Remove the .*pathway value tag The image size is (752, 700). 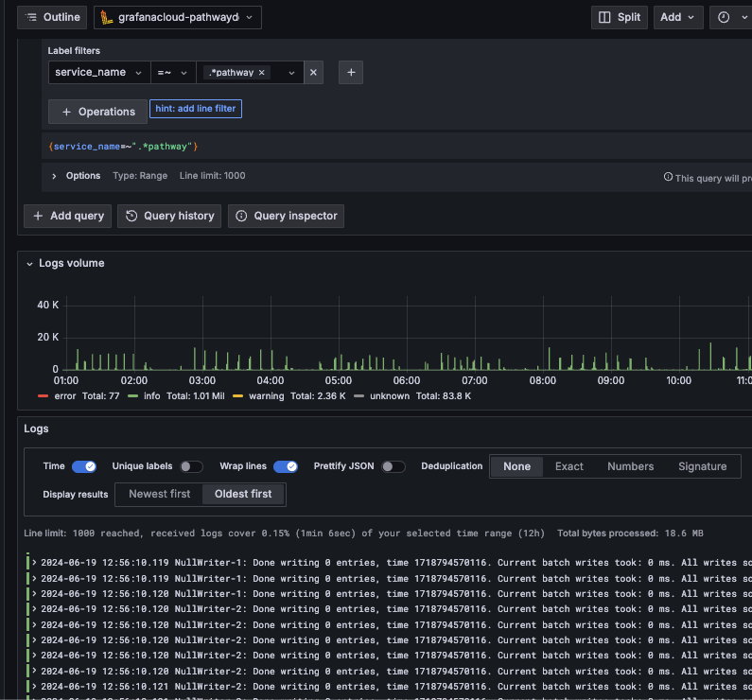(261, 73)
